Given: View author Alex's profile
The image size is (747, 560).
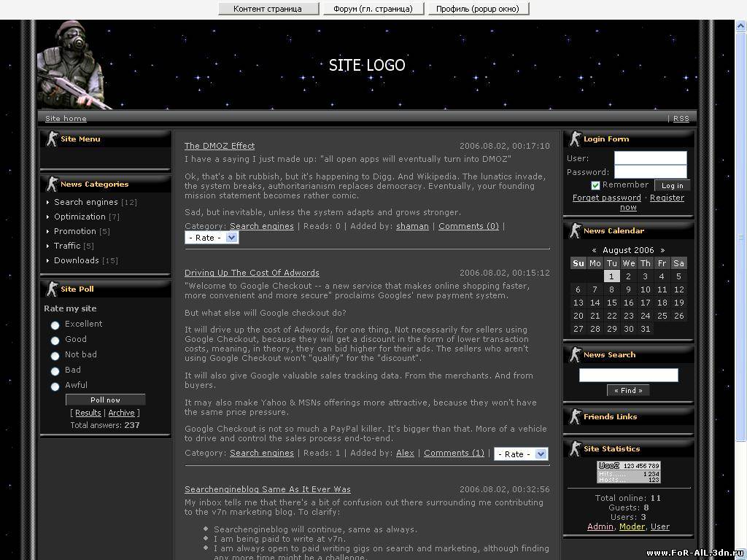Looking at the screenshot, I should pyautogui.click(x=405, y=453).
